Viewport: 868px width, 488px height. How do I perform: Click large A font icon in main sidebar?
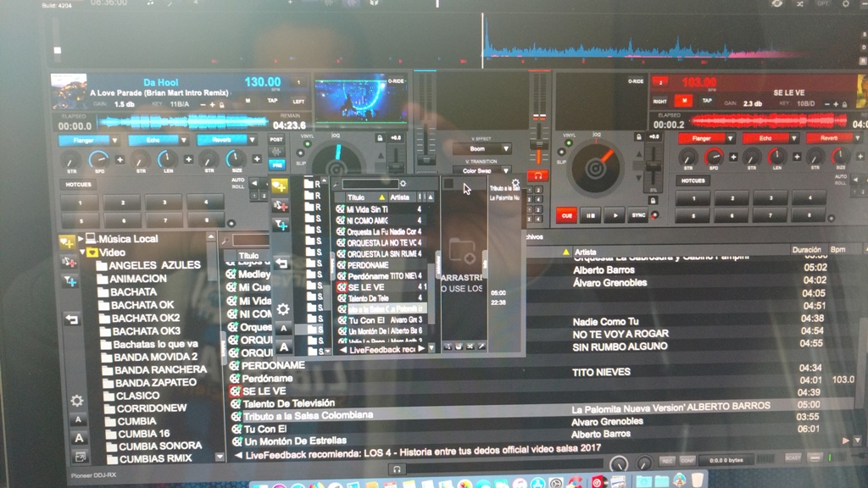(x=79, y=438)
